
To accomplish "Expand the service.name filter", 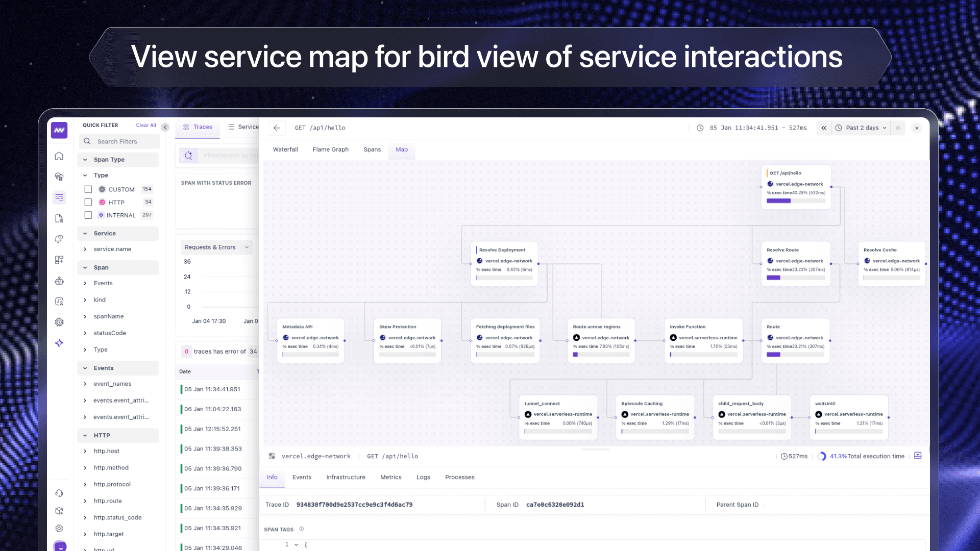I will 112,249.
